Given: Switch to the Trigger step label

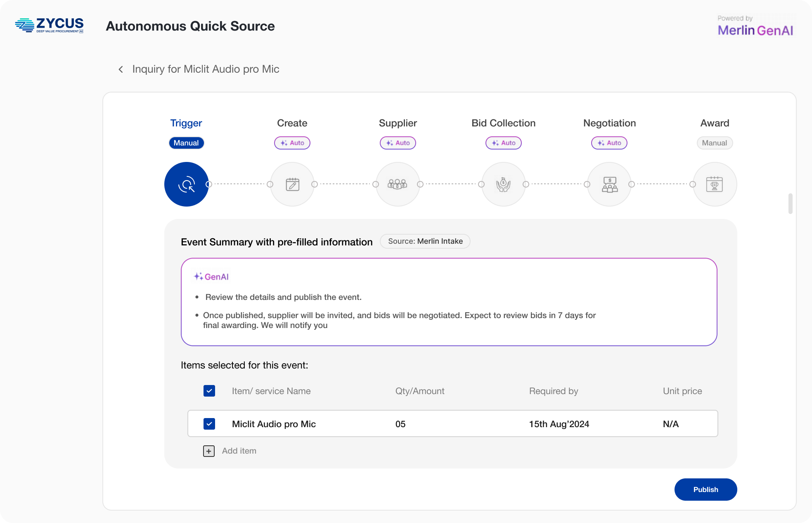Looking at the screenshot, I should pos(186,123).
